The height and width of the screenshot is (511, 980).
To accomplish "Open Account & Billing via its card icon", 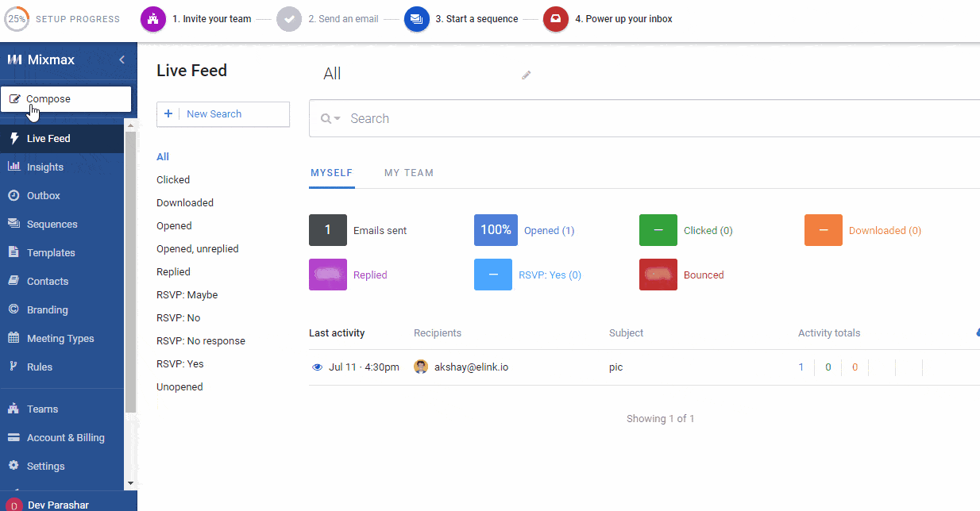I will pos(14,437).
